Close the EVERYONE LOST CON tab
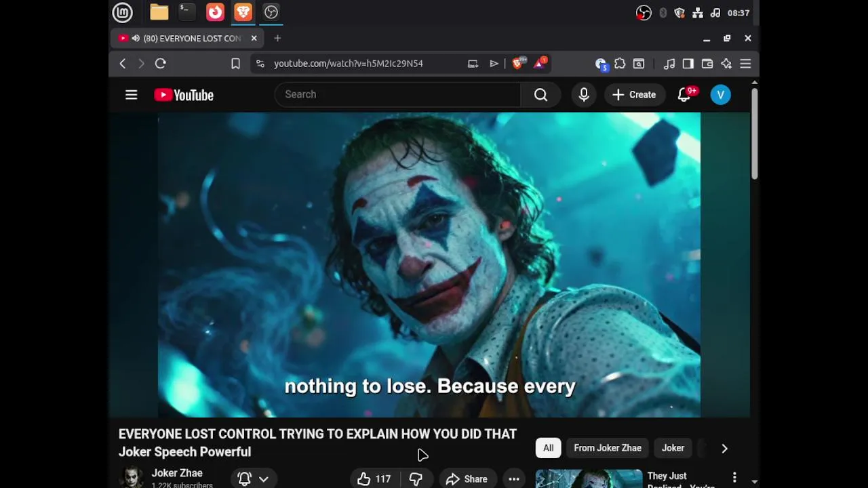The width and height of the screenshot is (868, 488). pyautogui.click(x=254, y=38)
